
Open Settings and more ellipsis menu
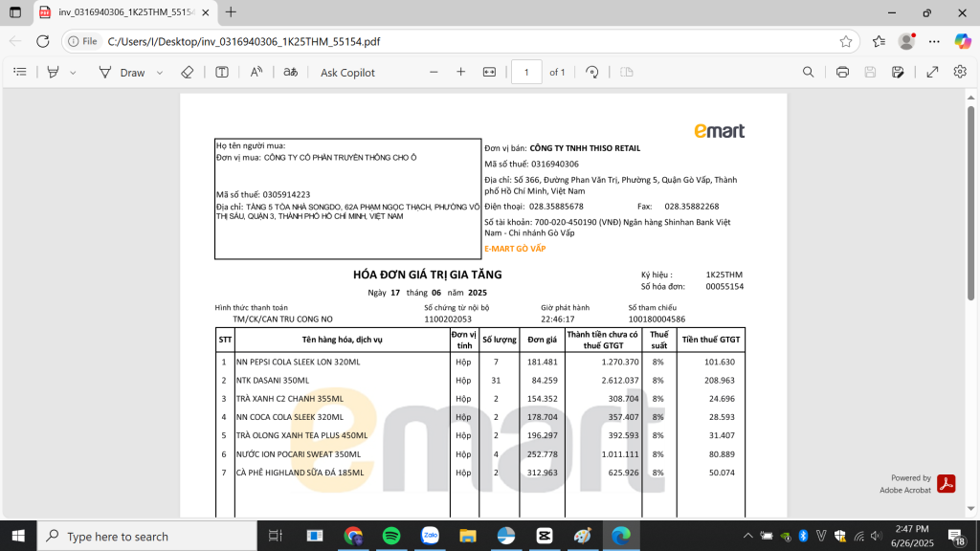(934, 41)
